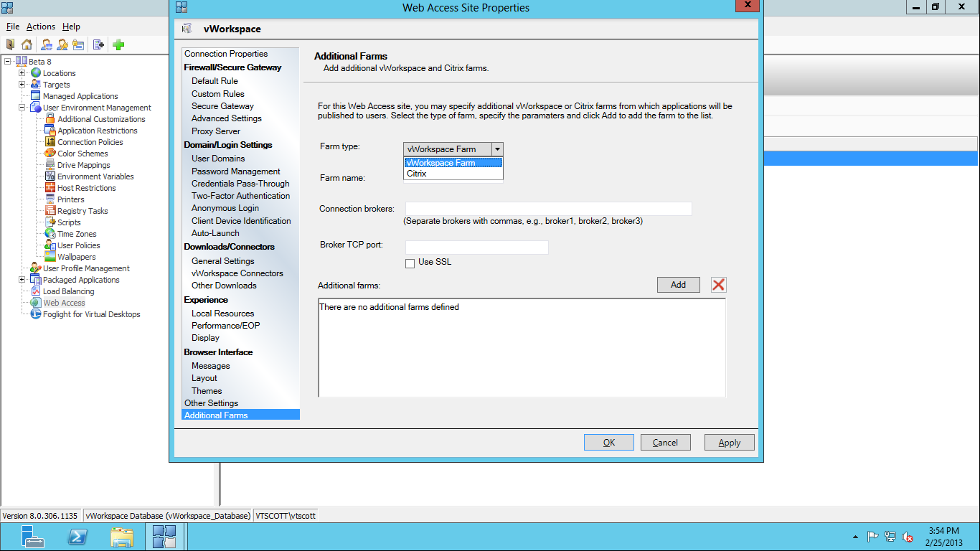The width and height of the screenshot is (980, 551).
Task: Go to Connection Properties page
Action: tap(226, 54)
